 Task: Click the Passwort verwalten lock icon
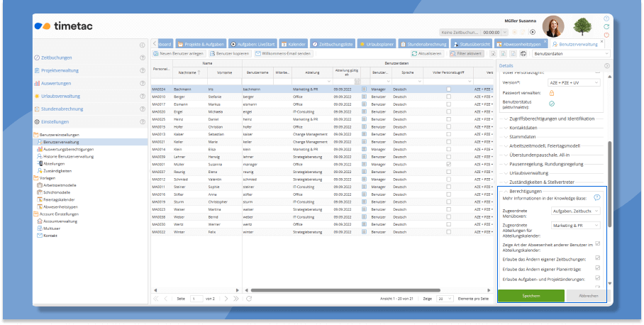coord(552,93)
